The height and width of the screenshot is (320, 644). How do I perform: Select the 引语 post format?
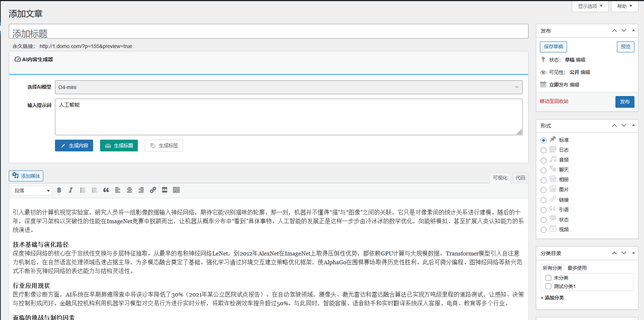544,210
